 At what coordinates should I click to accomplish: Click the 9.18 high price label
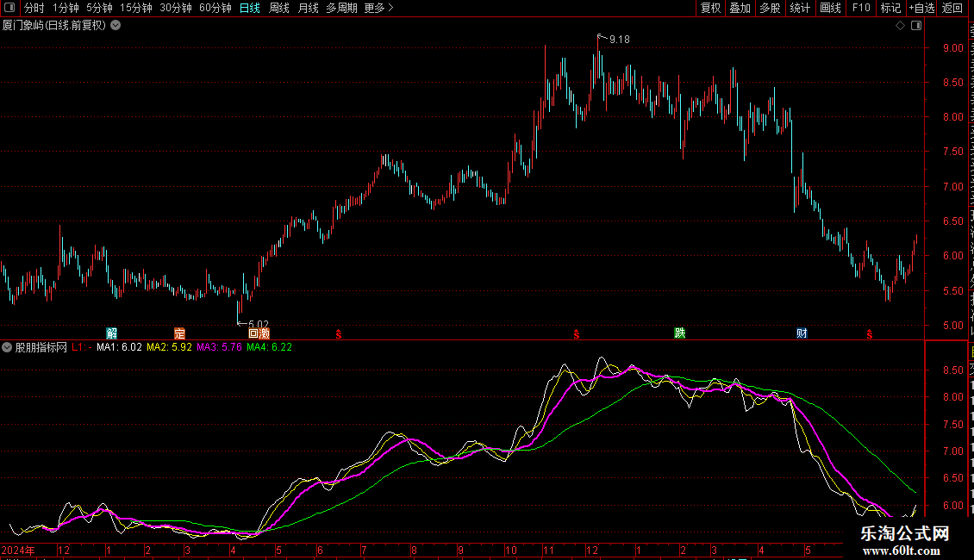(x=620, y=39)
